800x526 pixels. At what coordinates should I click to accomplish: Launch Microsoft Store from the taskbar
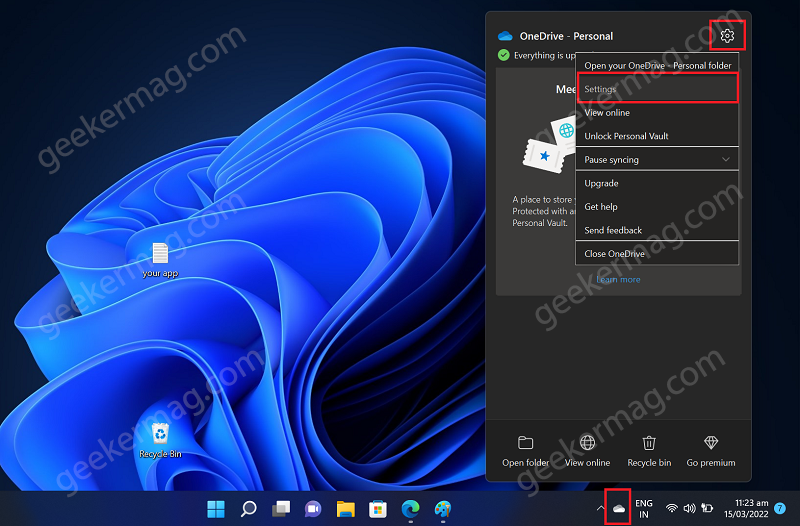378,509
